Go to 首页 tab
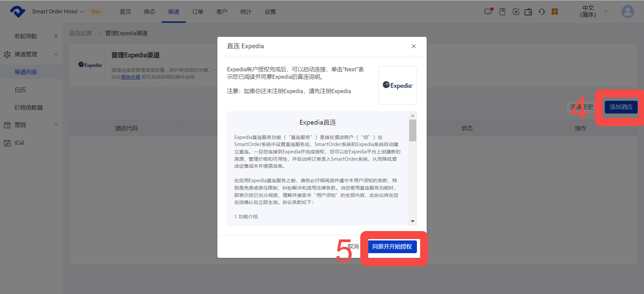Viewport: 644px width, 294px height. (x=125, y=12)
